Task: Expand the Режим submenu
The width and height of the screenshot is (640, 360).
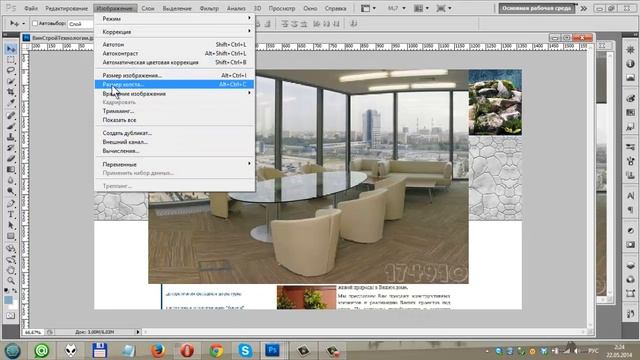Action: pyautogui.click(x=175, y=19)
